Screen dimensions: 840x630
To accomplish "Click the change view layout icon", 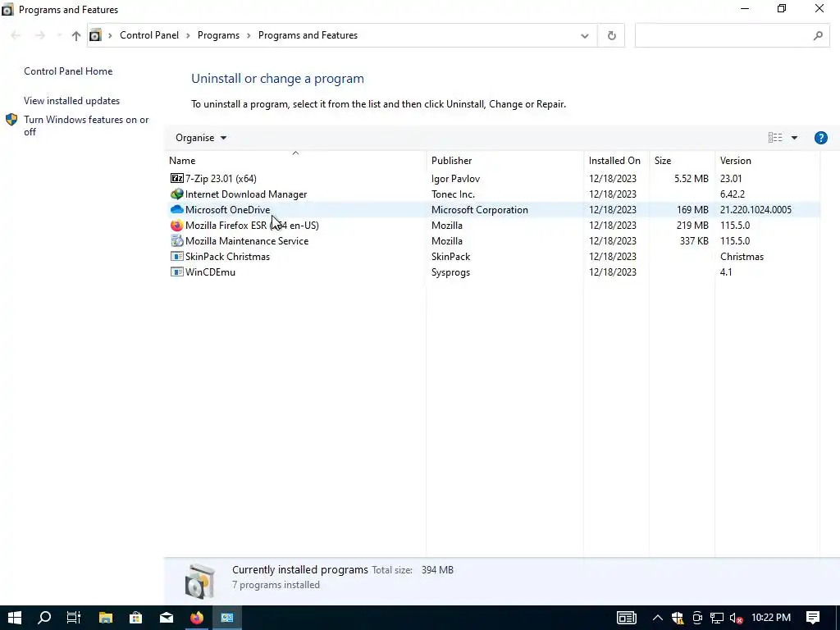I will (x=775, y=138).
